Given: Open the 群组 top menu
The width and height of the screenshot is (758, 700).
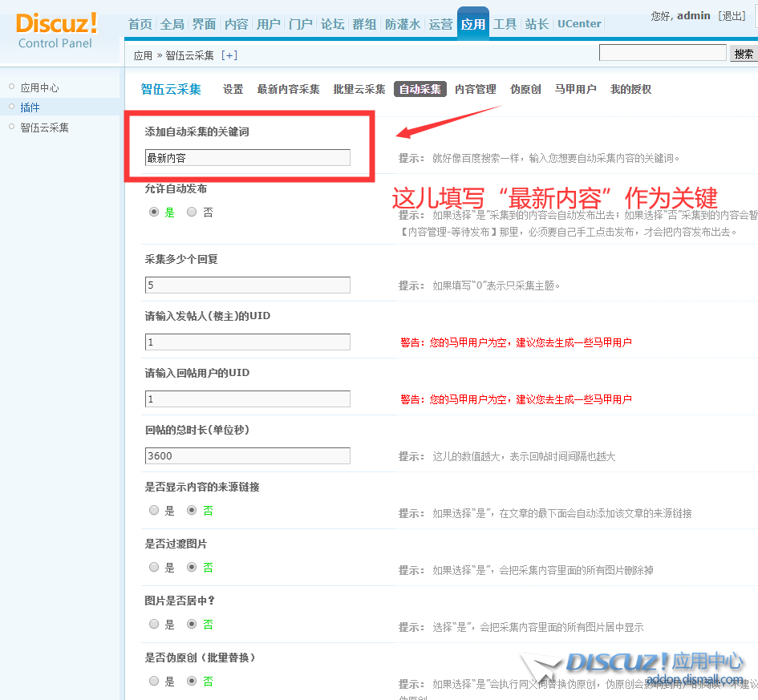Looking at the screenshot, I should point(364,24).
